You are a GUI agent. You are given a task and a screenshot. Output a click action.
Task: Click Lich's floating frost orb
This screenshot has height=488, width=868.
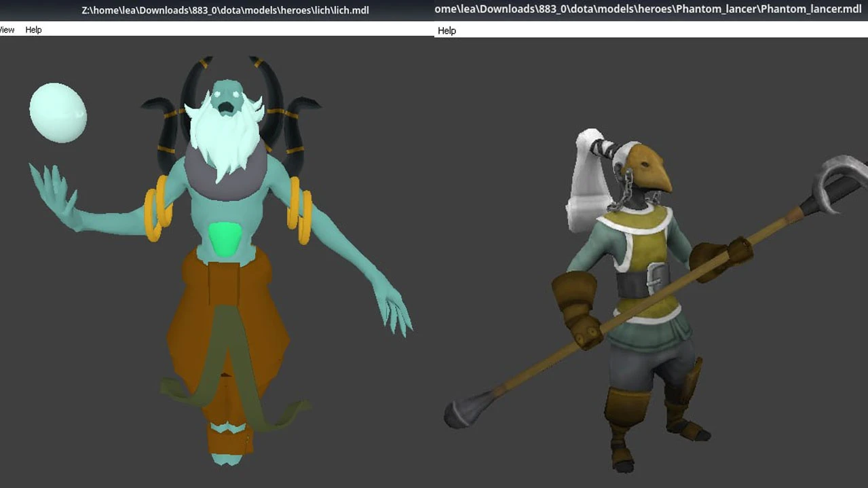pos(58,113)
